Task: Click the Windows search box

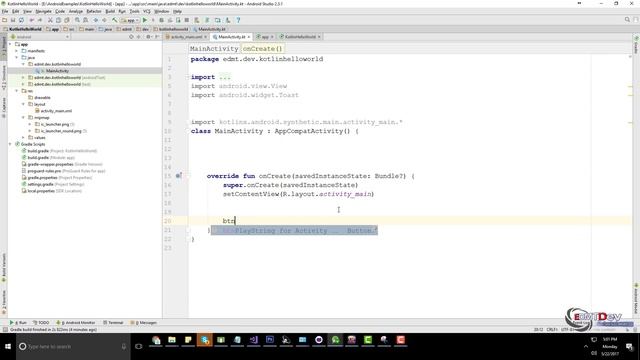Action: coord(73,347)
